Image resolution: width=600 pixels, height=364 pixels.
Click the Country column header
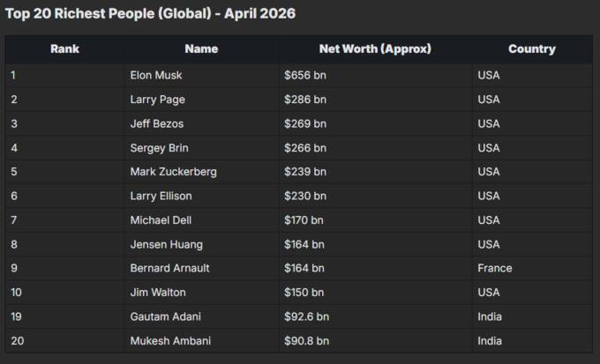(x=532, y=49)
